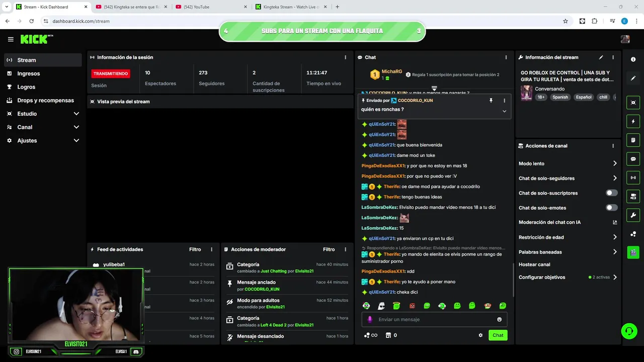Open Feed de actividades Filtro

click(x=195, y=249)
